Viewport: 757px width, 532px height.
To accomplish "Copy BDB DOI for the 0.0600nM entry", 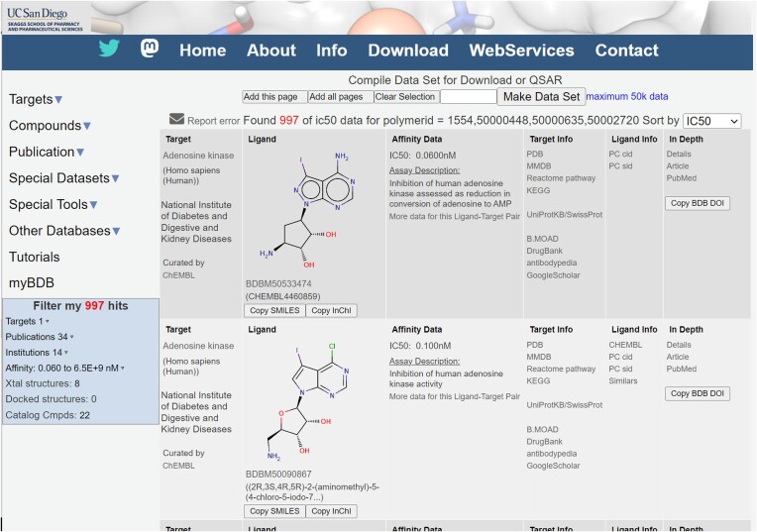I will (698, 203).
